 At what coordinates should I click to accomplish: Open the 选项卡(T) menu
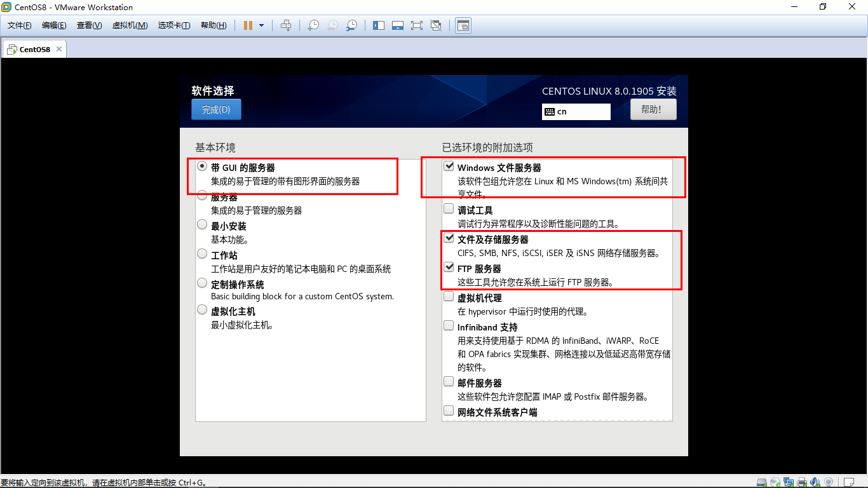tap(174, 25)
